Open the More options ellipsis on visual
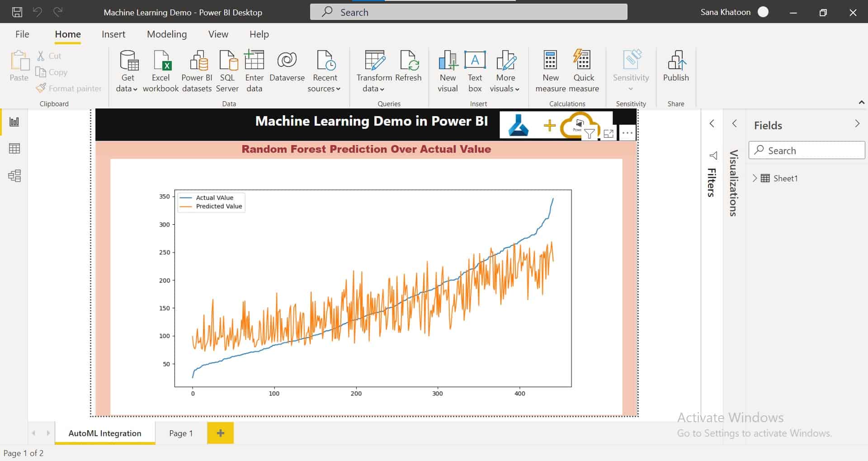Image resolution: width=868 pixels, height=461 pixels. (627, 133)
